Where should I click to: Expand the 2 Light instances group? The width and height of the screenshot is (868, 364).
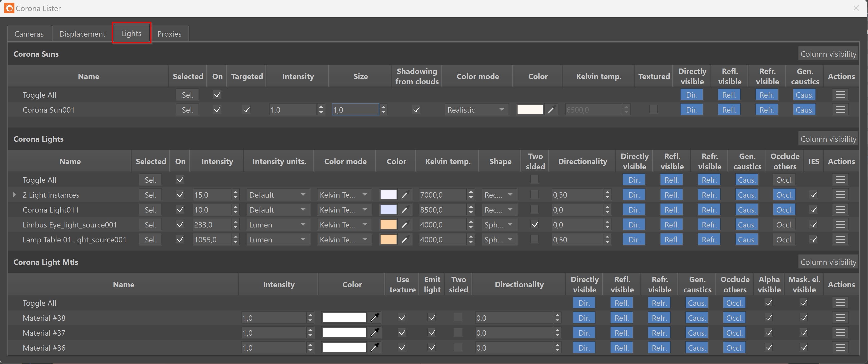click(14, 194)
